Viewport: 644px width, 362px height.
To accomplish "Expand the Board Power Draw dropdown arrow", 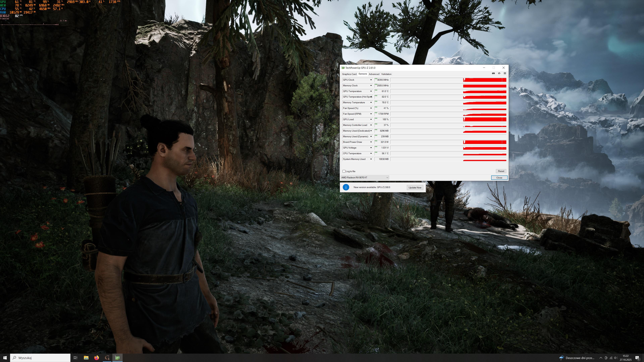I will click(x=371, y=142).
